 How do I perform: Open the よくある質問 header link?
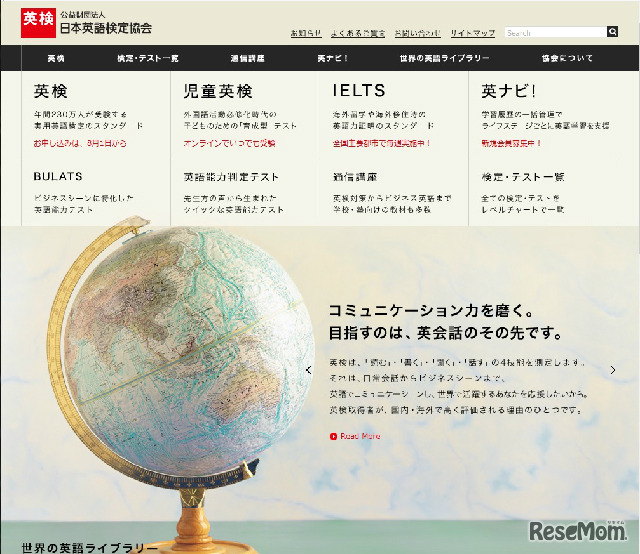point(358,33)
